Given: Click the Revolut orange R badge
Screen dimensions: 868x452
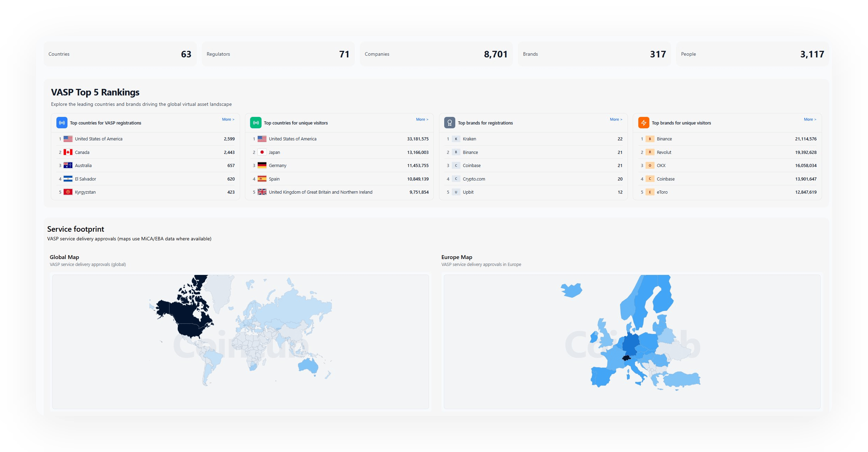Looking at the screenshot, I should click(x=650, y=152).
